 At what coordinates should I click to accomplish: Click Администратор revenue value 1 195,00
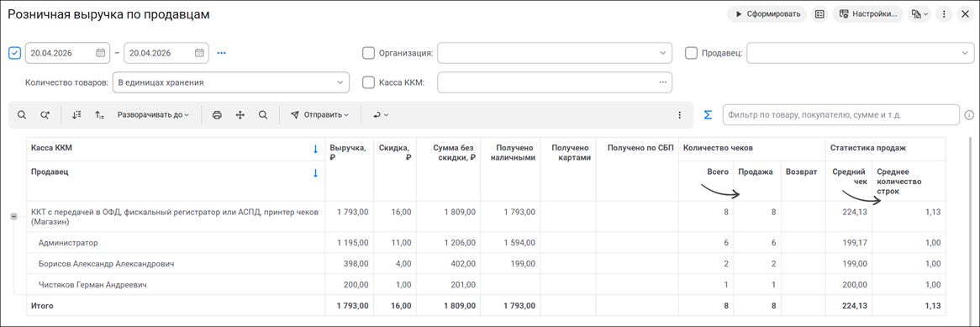pos(352,243)
